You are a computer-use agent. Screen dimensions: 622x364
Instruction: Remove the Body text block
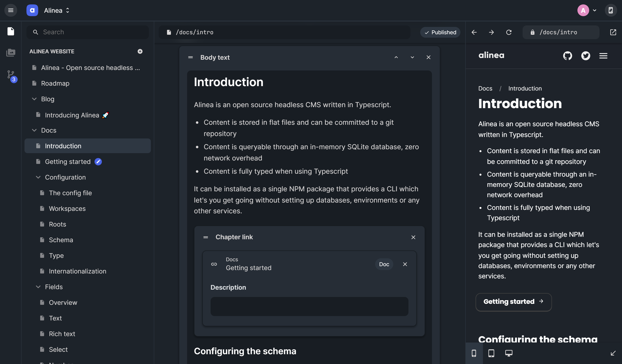pyautogui.click(x=429, y=57)
